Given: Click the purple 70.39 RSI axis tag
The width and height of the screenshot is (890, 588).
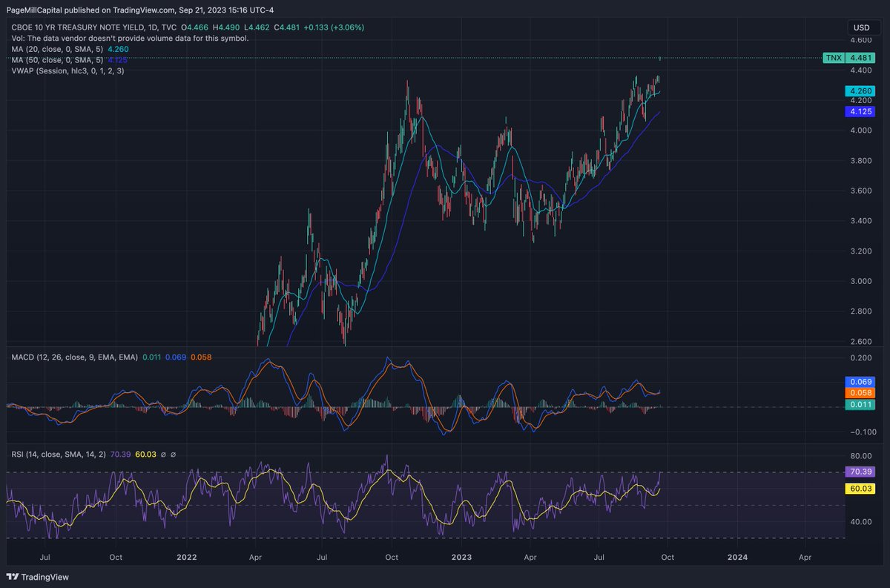Looking at the screenshot, I should (x=860, y=472).
